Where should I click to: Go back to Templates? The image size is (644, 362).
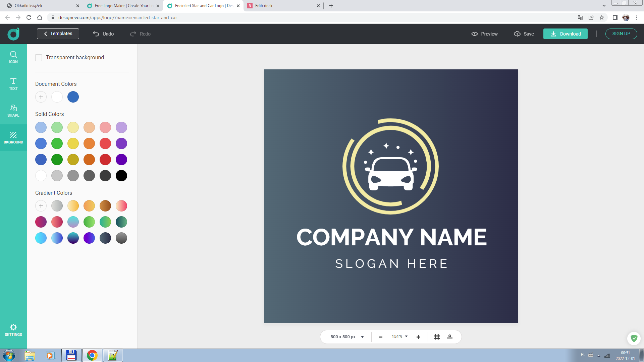pyautogui.click(x=58, y=34)
